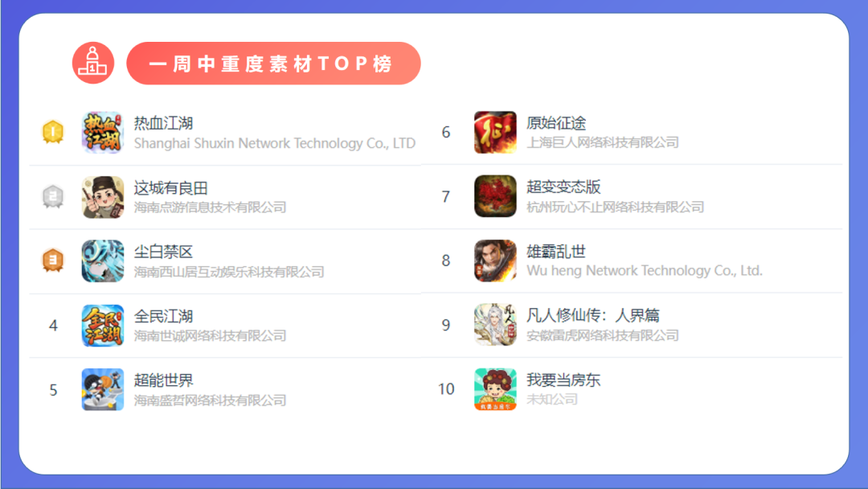Click the silver second-place medal badge
The image size is (868, 489).
pos(53,196)
